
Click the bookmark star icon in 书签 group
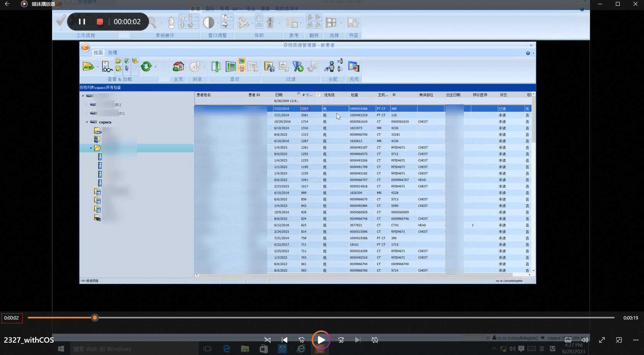[x=353, y=23]
